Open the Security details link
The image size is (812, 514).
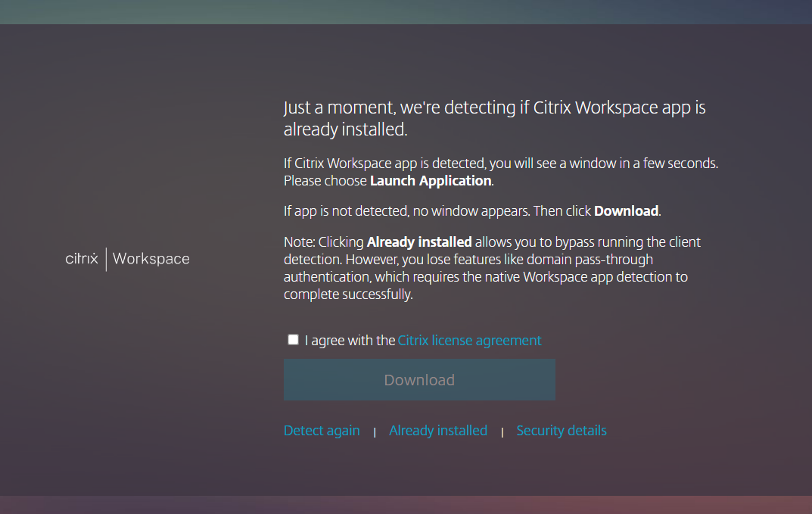pos(562,431)
